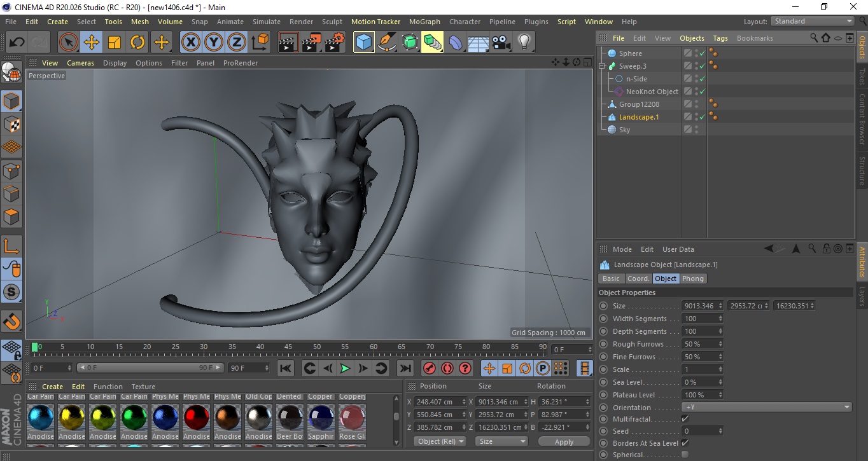Click the Go to End of animation button

[405, 368]
